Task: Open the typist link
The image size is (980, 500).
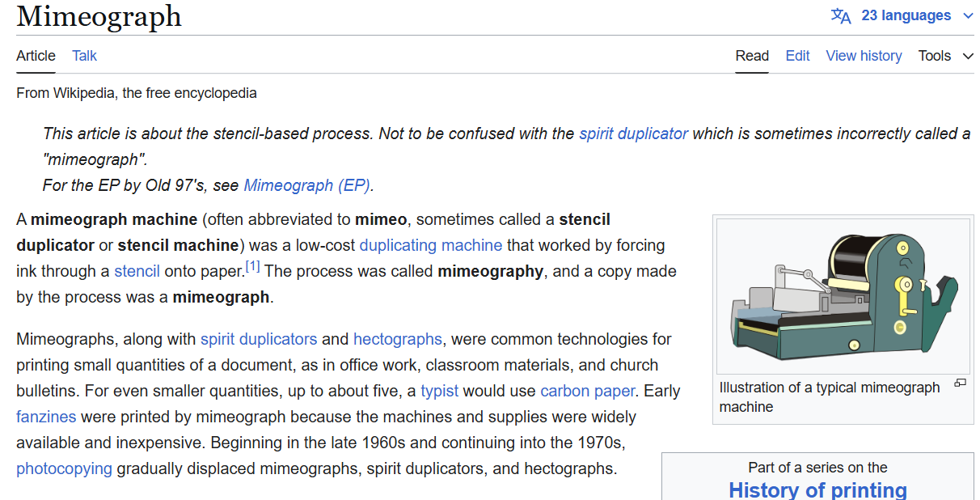Action: pyautogui.click(x=439, y=391)
